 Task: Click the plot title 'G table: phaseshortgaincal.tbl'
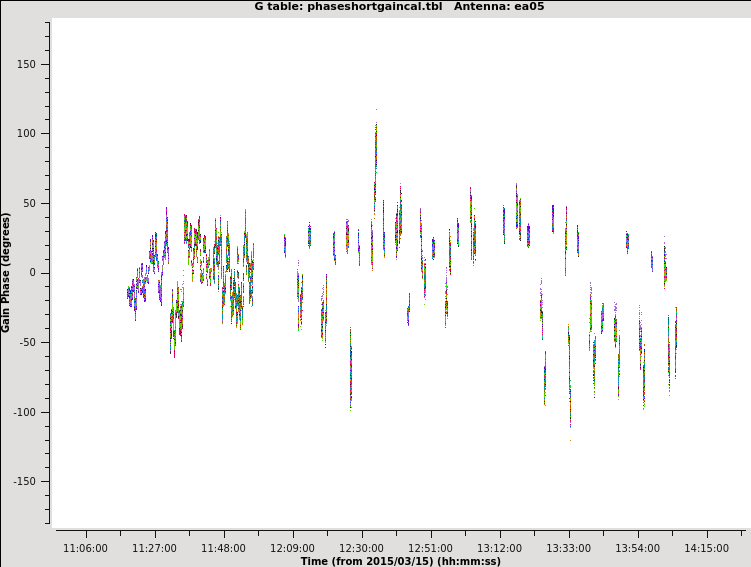pos(341,7)
